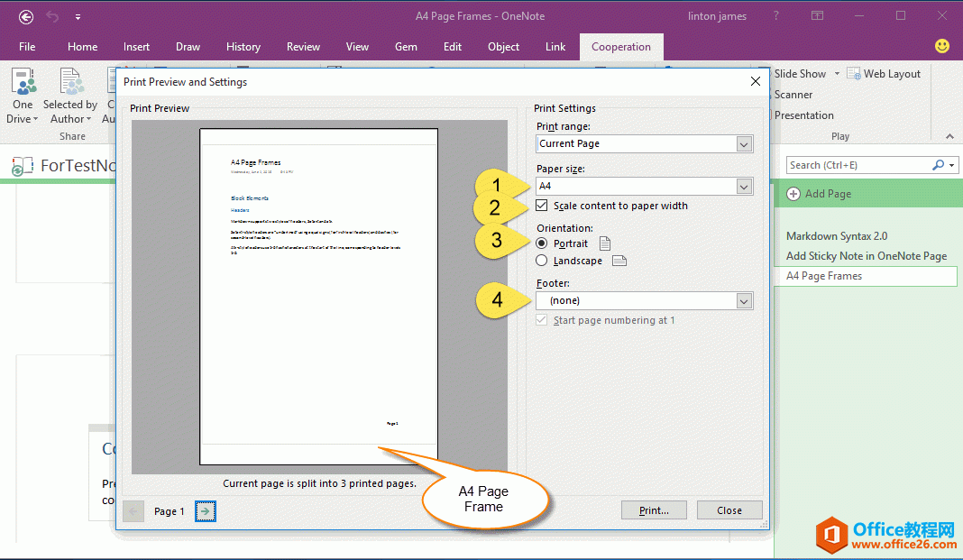Select the Portrait orientation radio button
Screen dimensions: 963x560
click(542, 243)
